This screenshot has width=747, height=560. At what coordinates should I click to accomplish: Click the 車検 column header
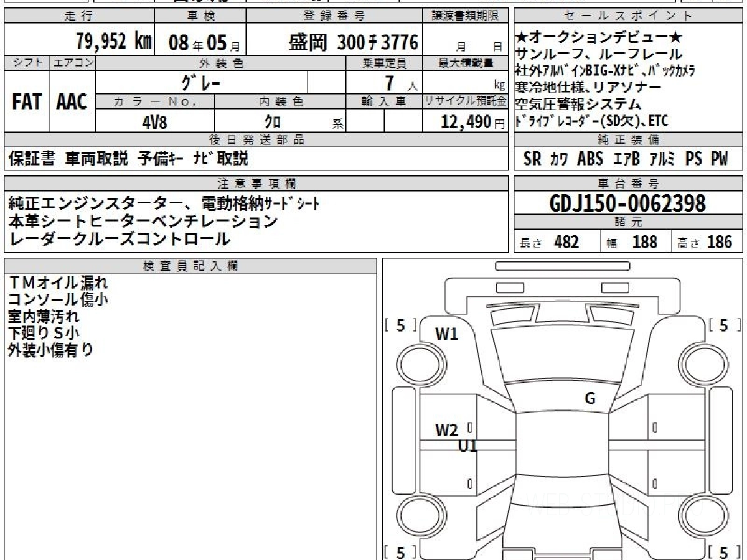(200, 16)
